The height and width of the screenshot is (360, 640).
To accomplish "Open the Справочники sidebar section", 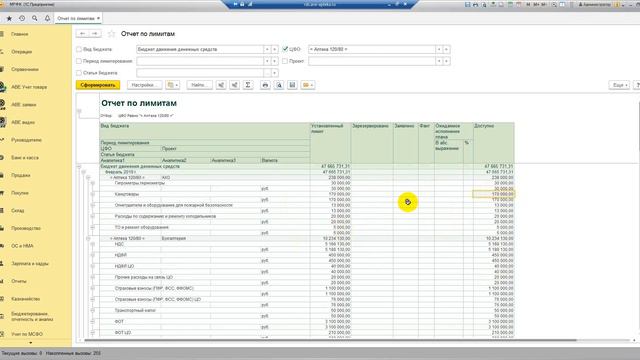I will coord(24,69).
